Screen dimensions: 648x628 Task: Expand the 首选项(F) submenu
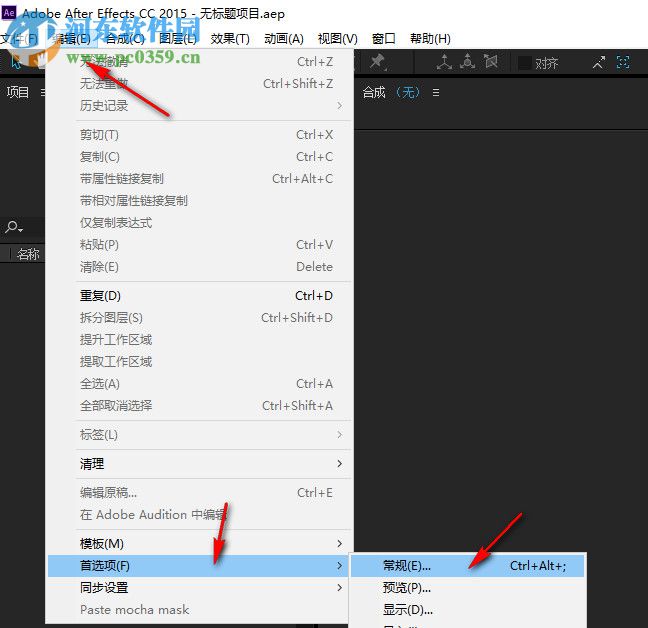[x=199, y=566]
